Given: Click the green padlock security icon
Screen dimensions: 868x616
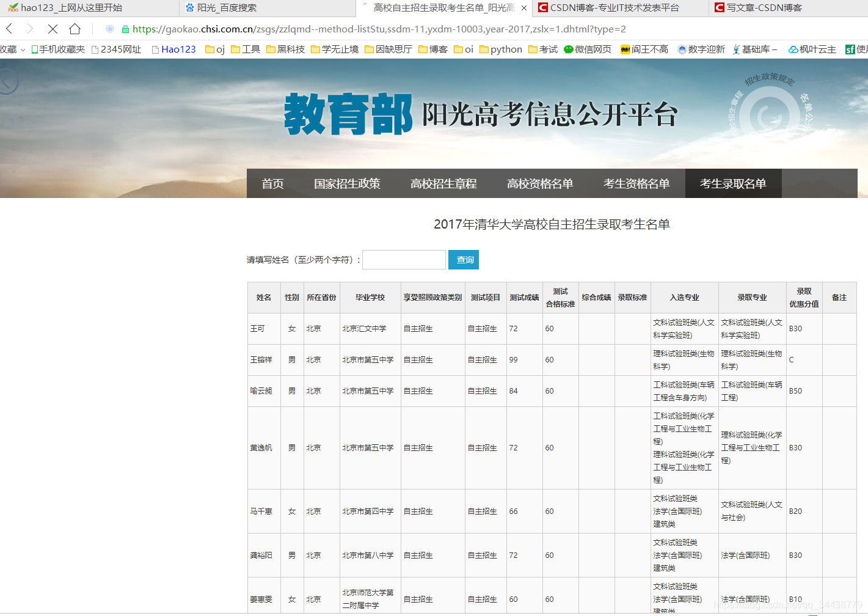Looking at the screenshot, I should (125, 29).
